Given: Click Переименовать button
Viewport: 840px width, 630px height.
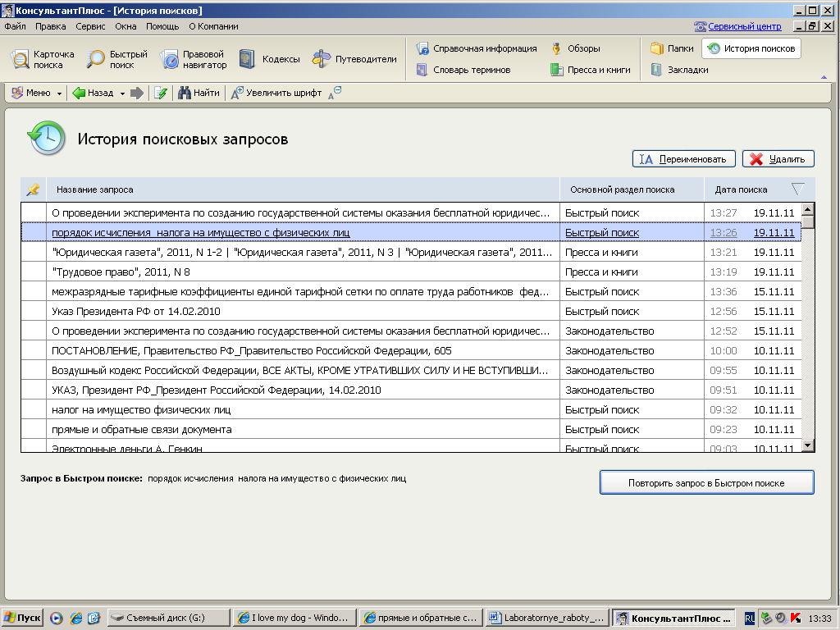Looking at the screenshot, I should coord(683,159).
